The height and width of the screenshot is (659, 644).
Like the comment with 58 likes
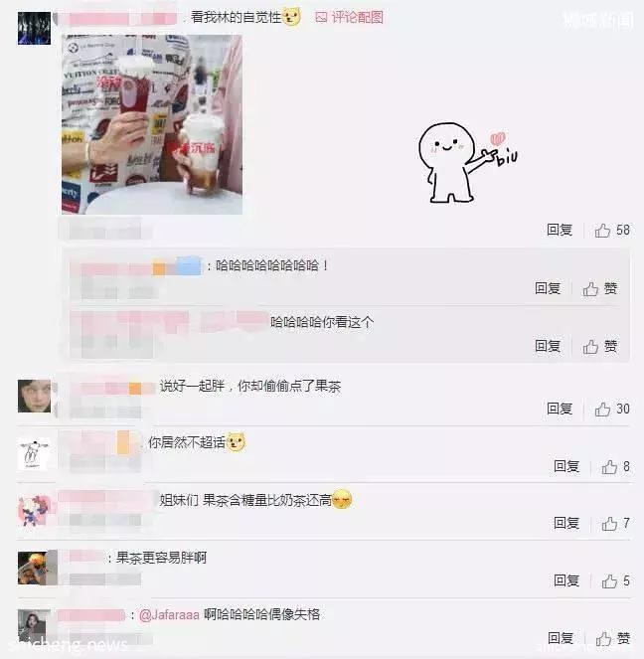coord(612,231)
